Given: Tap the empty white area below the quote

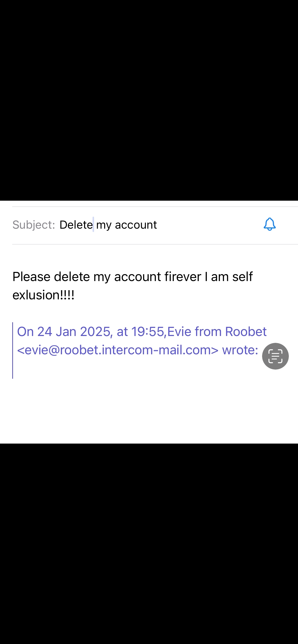Looking at the screenshot, I should pyautogui.click(x=149, y=411).
